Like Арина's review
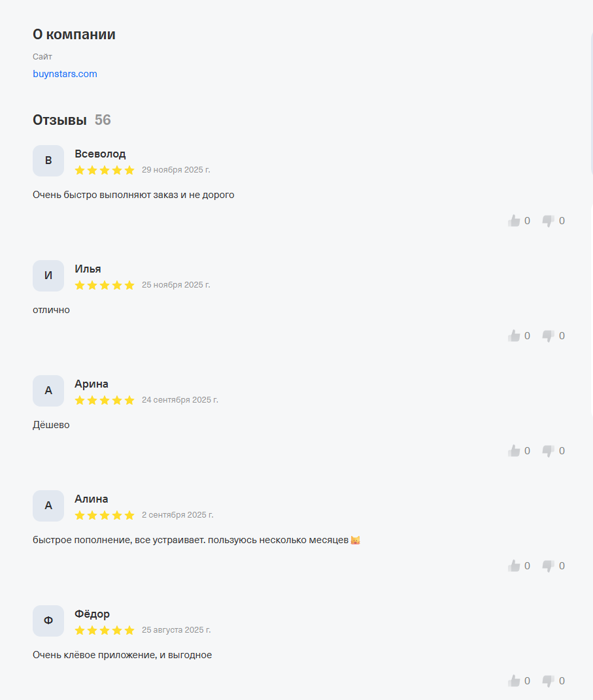This screenshot has height=700, width=593. pos(515,451)
